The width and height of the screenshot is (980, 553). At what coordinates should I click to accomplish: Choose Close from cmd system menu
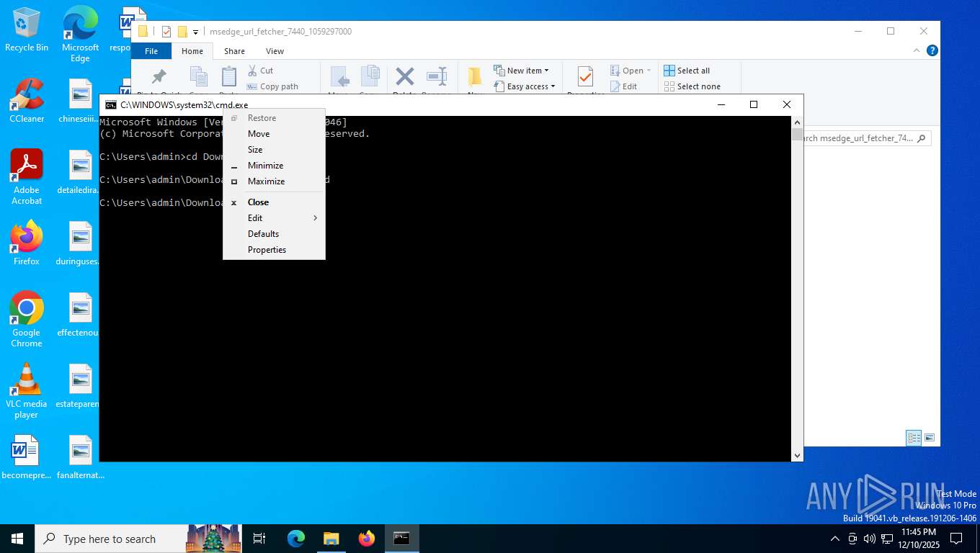point(274,202)
